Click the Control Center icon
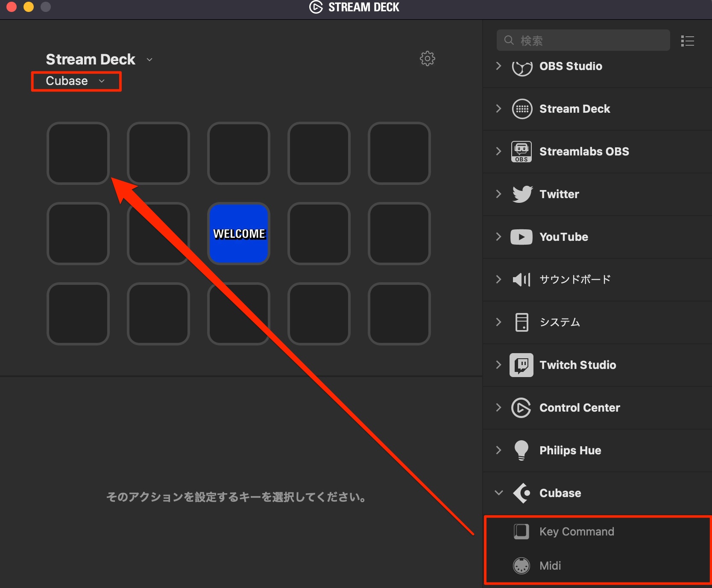 522,408
